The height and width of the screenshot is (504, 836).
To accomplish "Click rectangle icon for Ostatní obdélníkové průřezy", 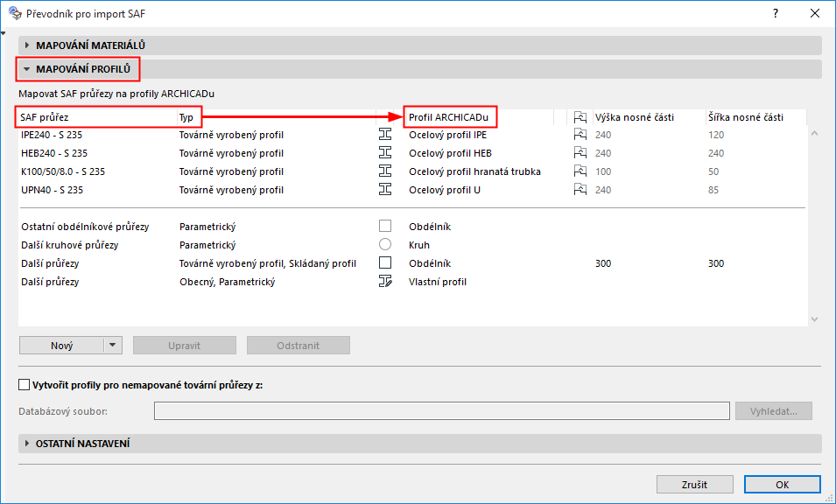I will pyautogui.click(x=385, y=226).
